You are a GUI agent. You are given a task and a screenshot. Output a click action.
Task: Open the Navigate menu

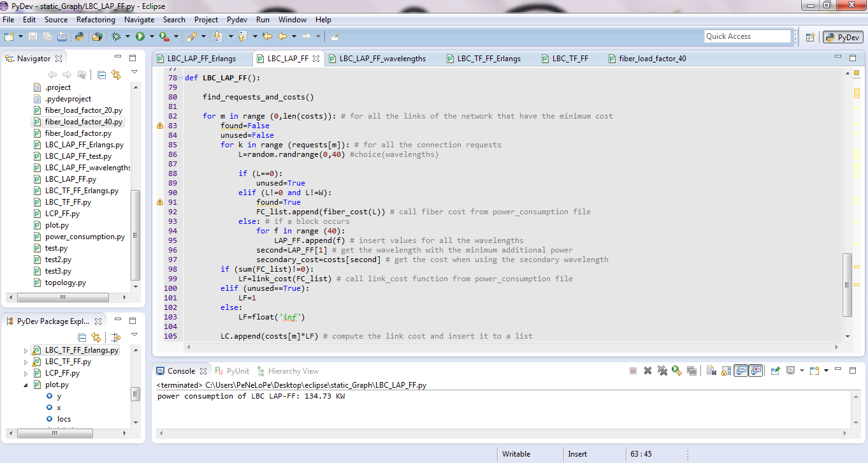click(x=139, y=20)
